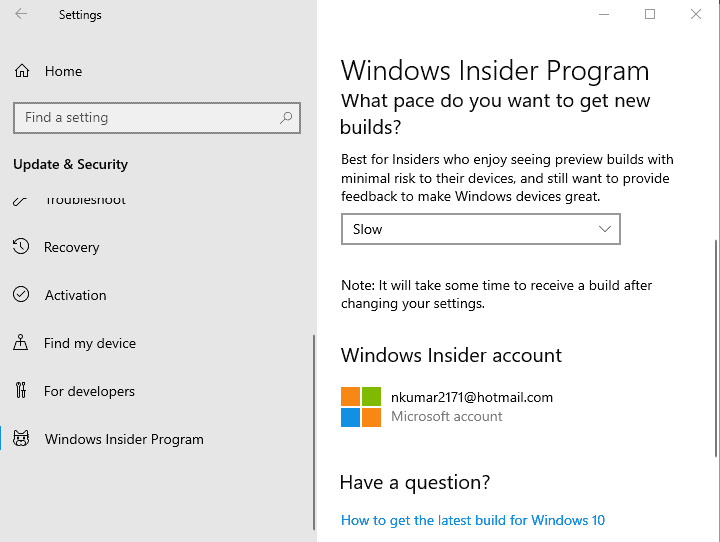
Task: Click the Windows Insider account heading
Action: click(x=451, y=356)
